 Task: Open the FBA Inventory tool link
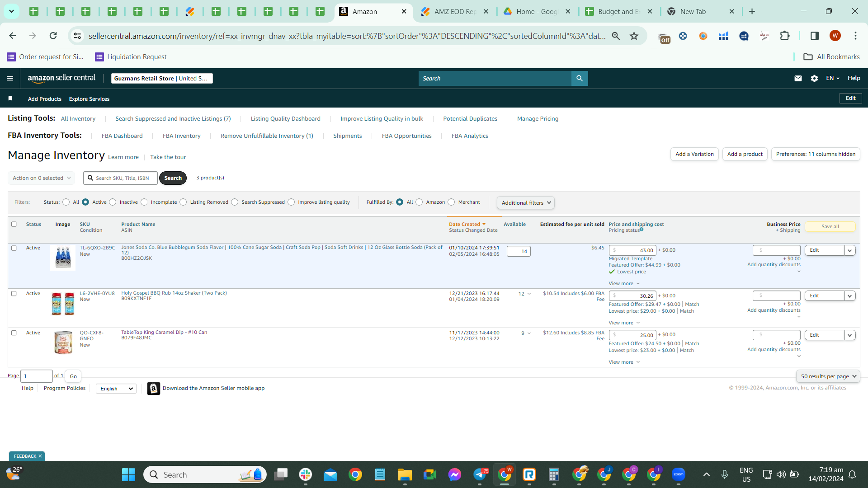181,136
